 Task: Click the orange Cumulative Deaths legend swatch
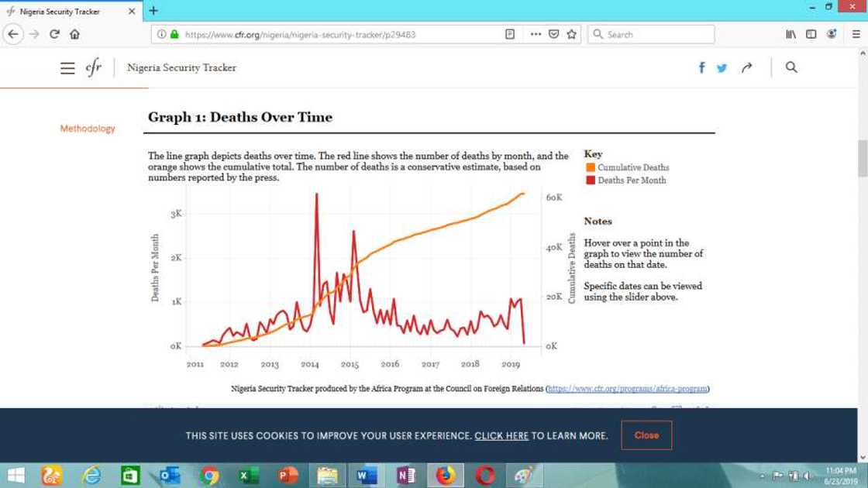tap(591, 167)
